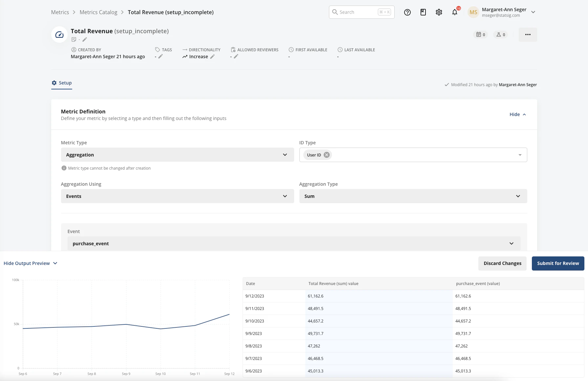Viewport: 588px width, 381px height.
Task: Click the Submit for Review button
Action: point(557,263)
